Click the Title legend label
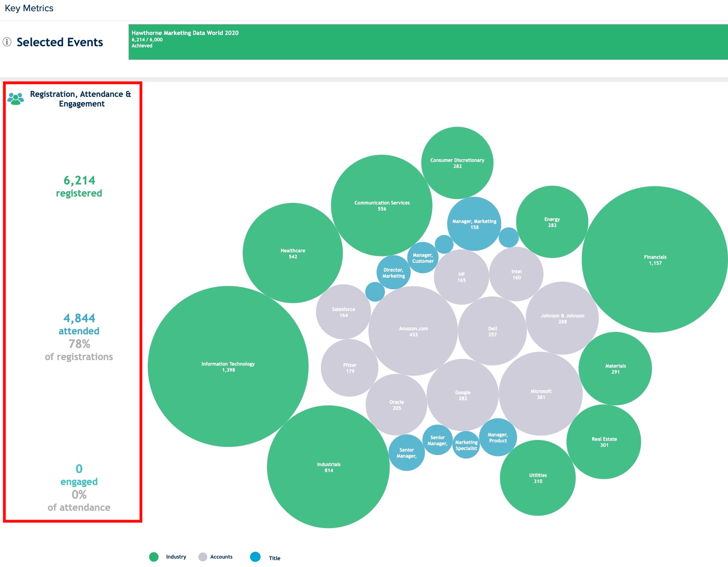The image size is (728, 567). point(275,558)
